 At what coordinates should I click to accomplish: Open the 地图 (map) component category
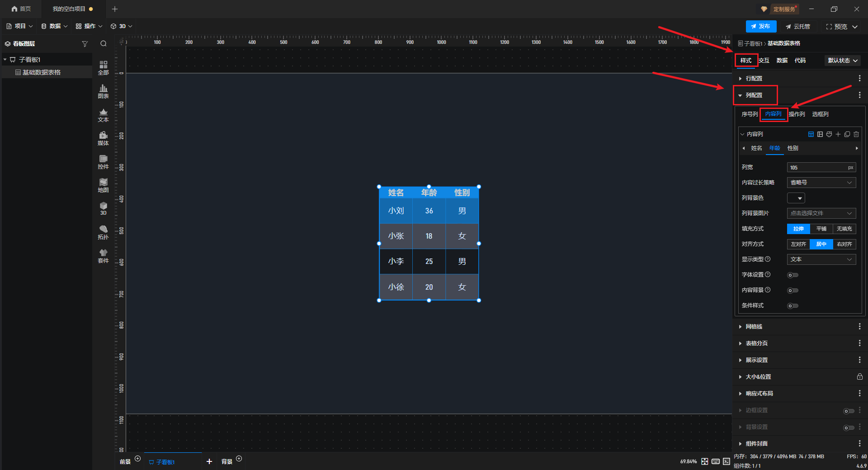(x=103, y=185)
